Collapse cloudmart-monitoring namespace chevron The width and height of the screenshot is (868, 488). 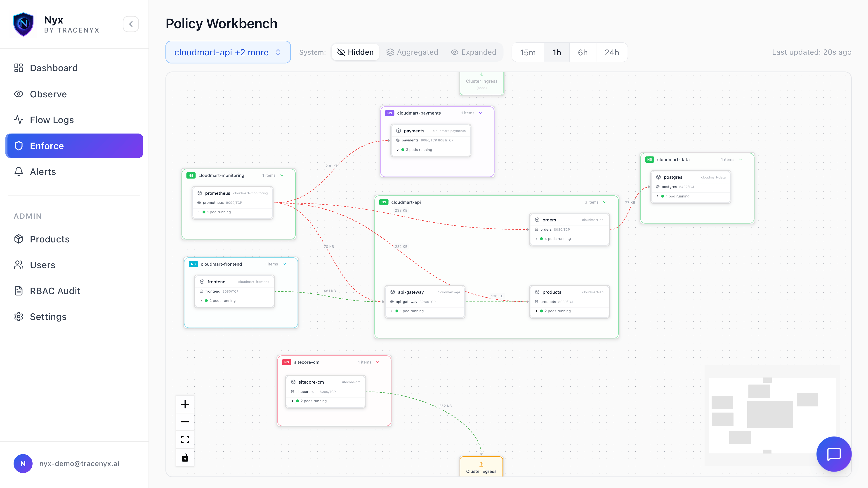coord(282,176)
